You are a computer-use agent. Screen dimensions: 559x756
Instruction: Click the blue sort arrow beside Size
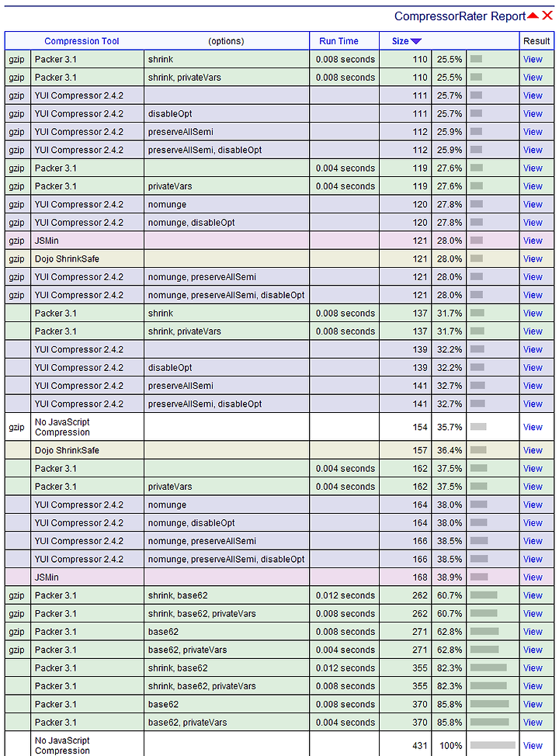click(x=415, y=41)
